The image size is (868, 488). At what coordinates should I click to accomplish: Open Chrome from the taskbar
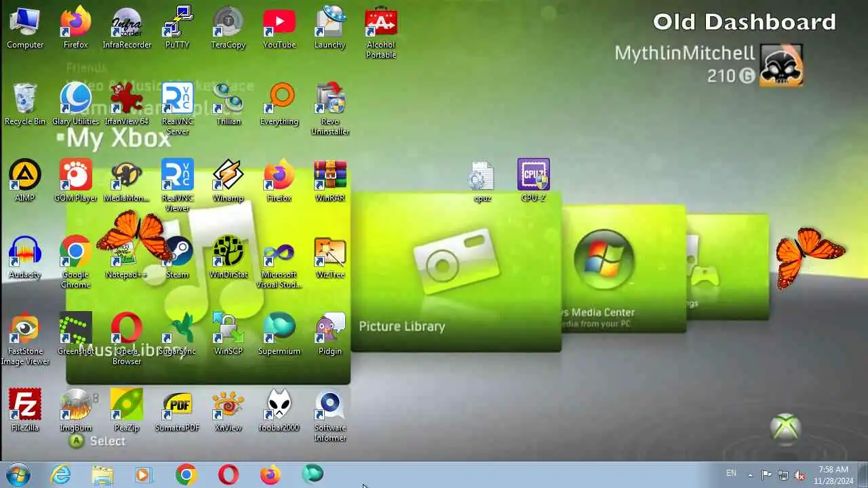(x=186, y=474)
